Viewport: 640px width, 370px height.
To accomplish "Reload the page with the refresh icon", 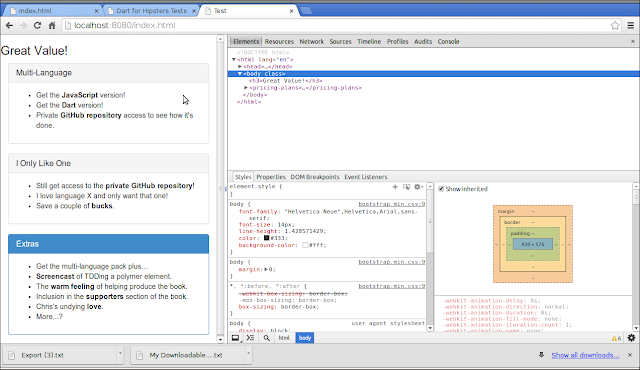I will tap(37, 25).
